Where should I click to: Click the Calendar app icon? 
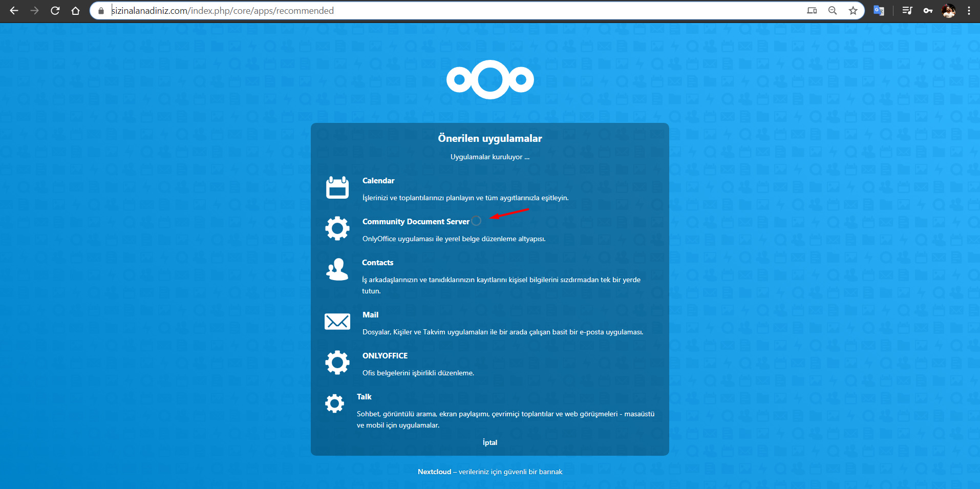337,187
